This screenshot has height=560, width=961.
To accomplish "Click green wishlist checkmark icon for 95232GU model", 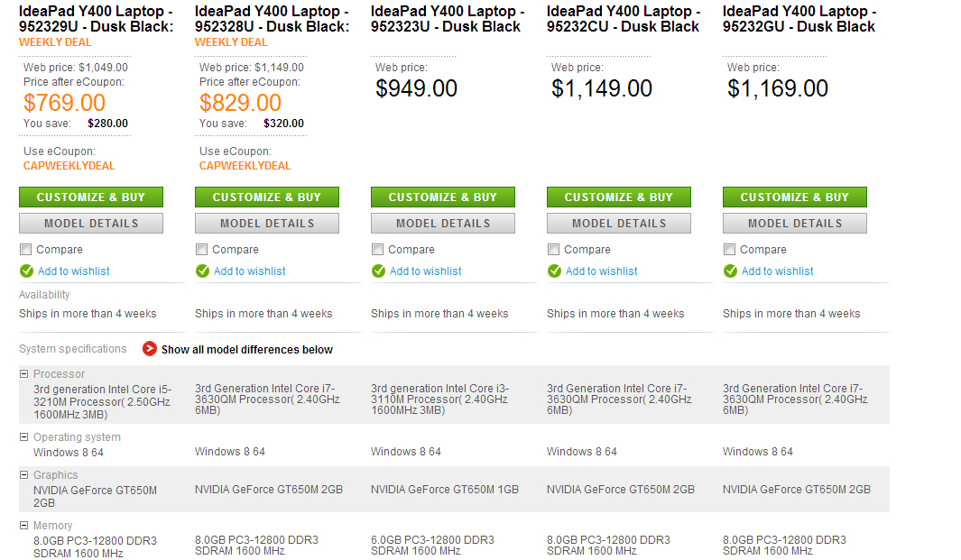I will [x=730, y=271].
